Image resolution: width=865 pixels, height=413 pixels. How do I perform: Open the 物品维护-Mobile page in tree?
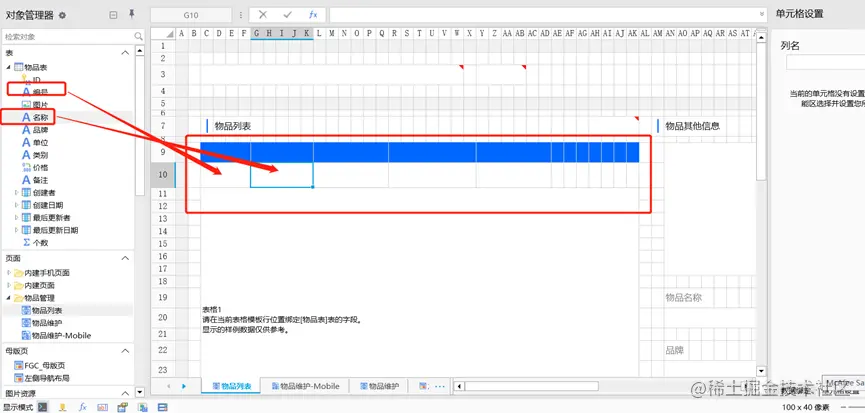point(56,335)
